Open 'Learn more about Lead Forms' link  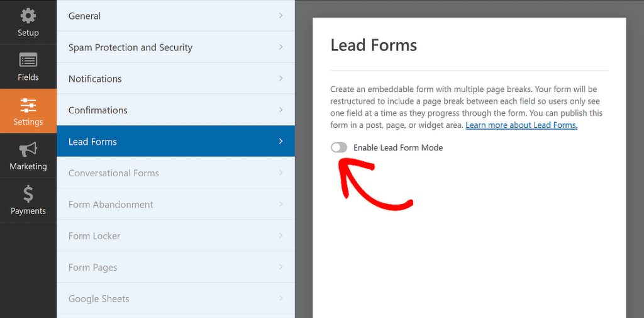(x=521, y=125)
